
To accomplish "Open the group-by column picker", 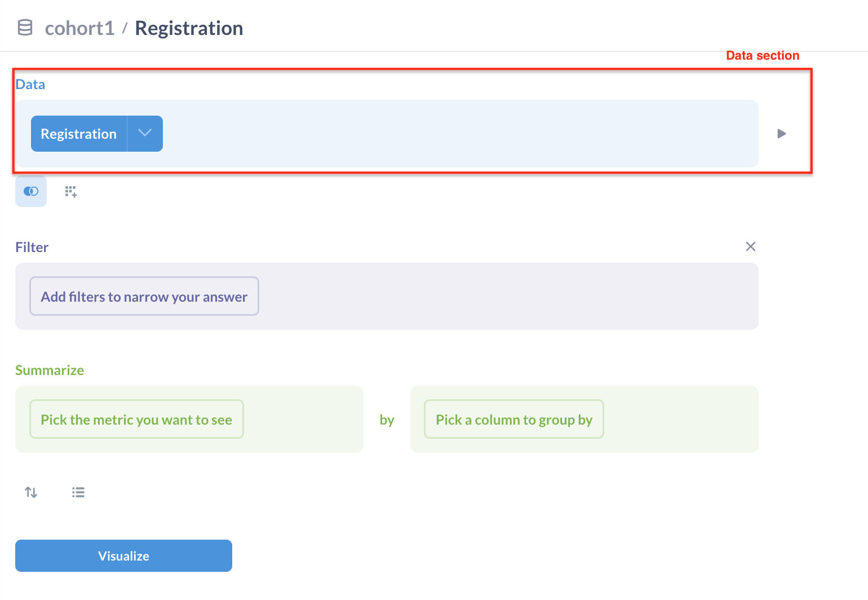I will pos(513,419).
